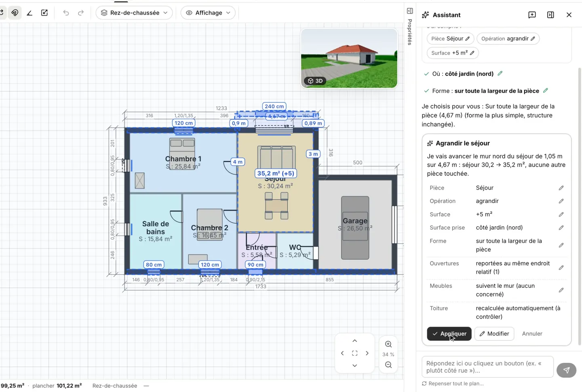Image resolution: width=582 pixels, height=392 pixels.
Task: Edit the Surface prise côté jardin pencil
Action: 561,228
